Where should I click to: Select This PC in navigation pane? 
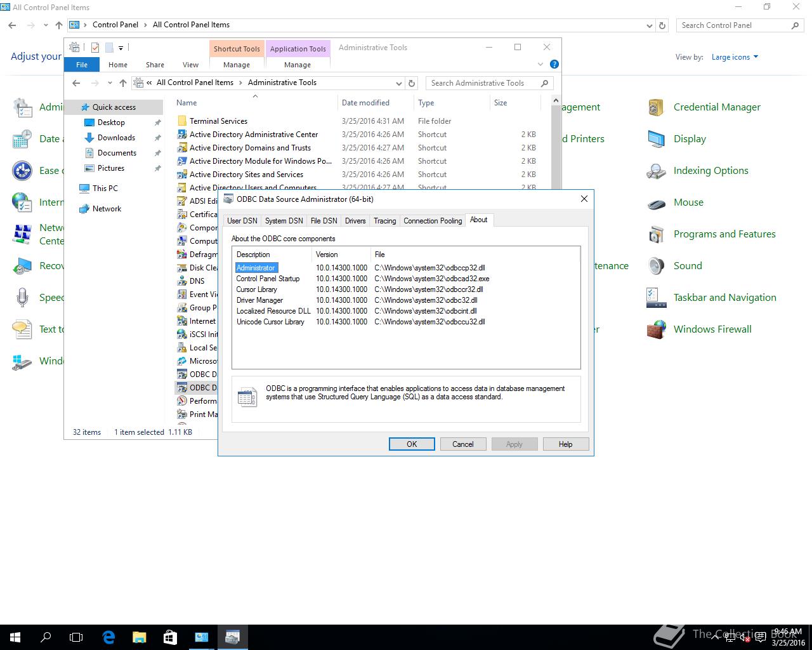[x=105, y=189]
